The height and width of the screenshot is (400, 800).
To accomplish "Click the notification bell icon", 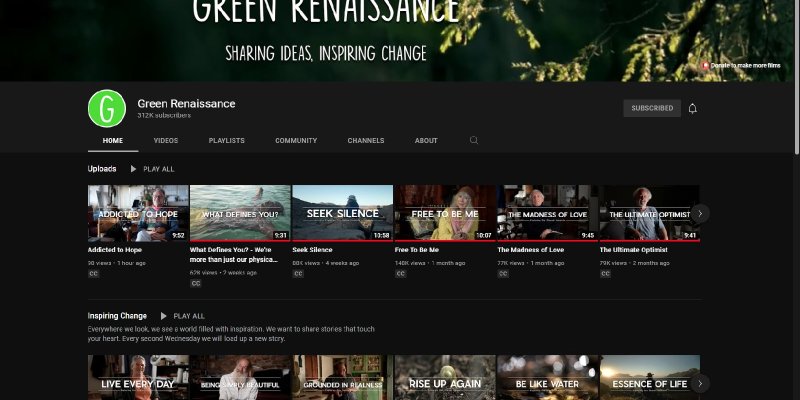I will coord(693,108).
